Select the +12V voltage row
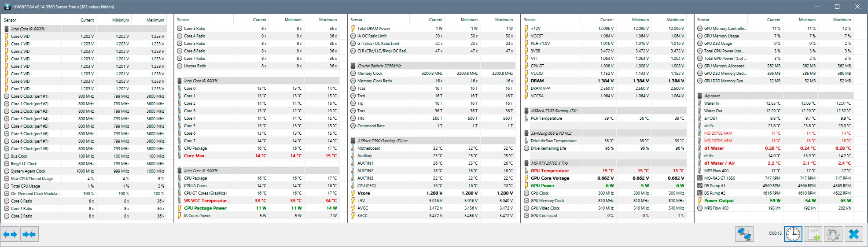This screenshot has width=868, height=247. (x=606, y=28)
